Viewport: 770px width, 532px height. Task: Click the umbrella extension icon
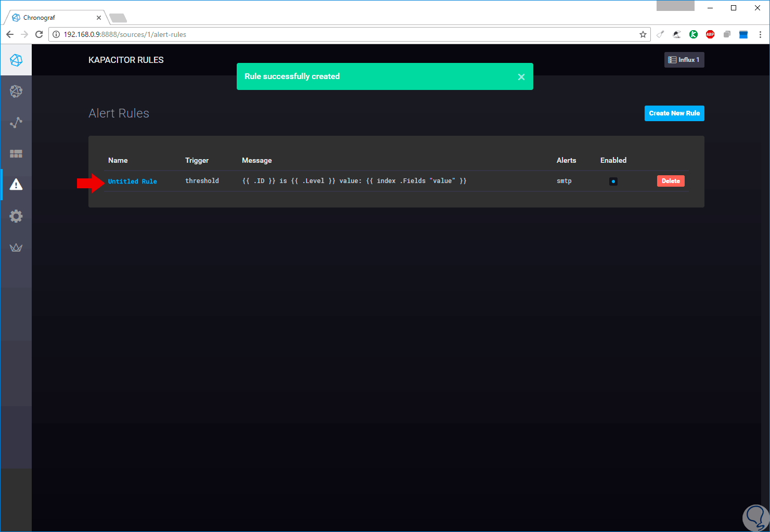[x=677, y=34]
